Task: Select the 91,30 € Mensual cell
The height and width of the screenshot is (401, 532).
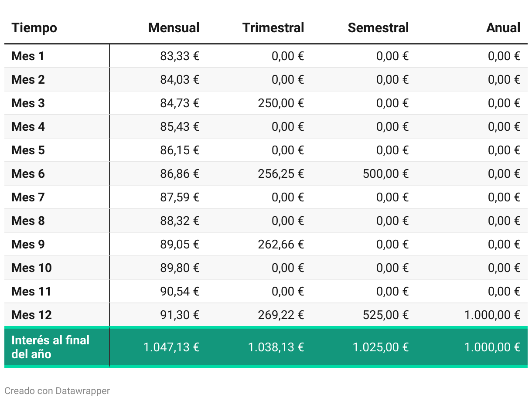Action: 180,315
